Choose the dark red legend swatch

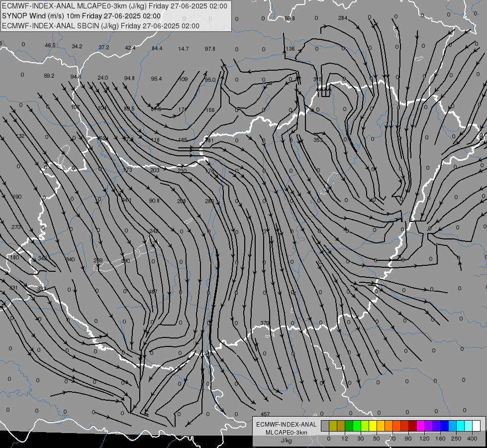[x=413, y=426]
